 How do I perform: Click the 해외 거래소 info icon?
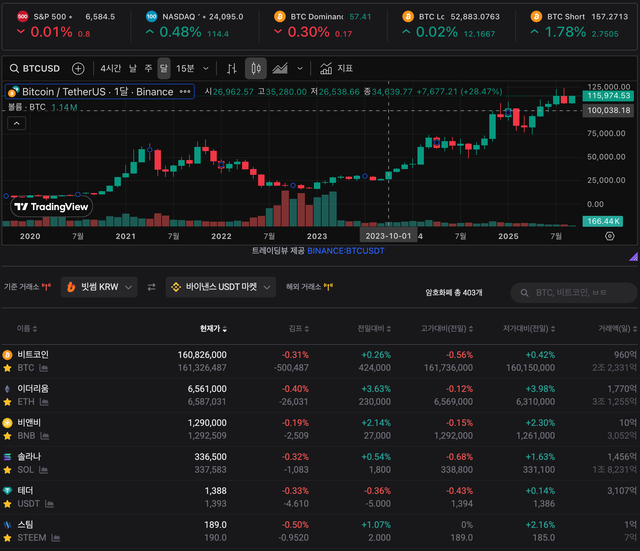(x=328, y=287)
